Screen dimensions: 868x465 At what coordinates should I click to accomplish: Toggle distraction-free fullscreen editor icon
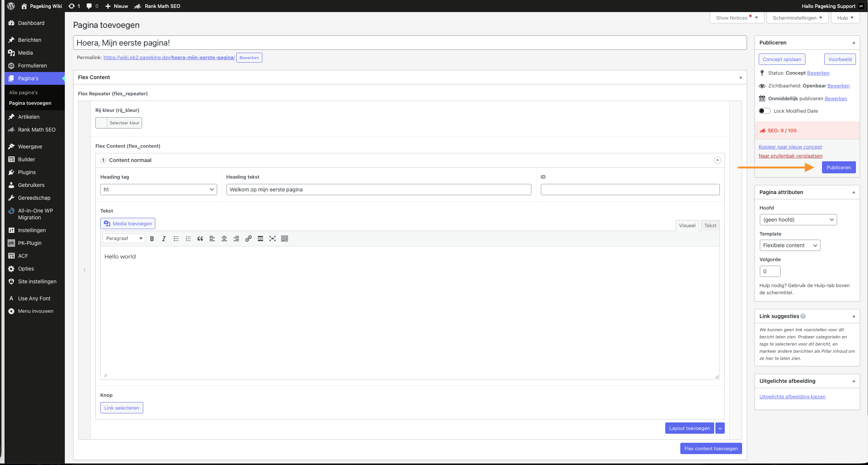[272, 239]
